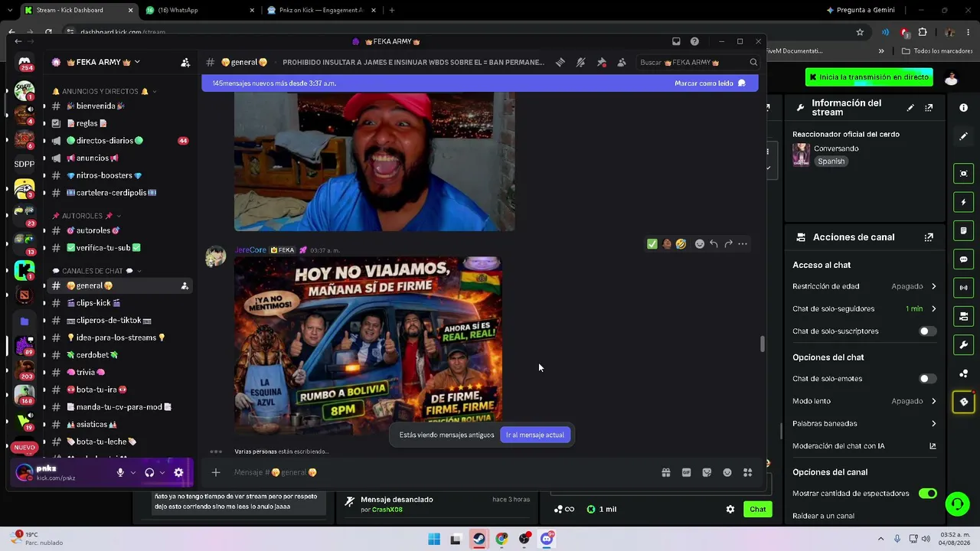980x551 pixels.
Task: Click Inicia la transmisión en directo
Action: tap(869, 77)
